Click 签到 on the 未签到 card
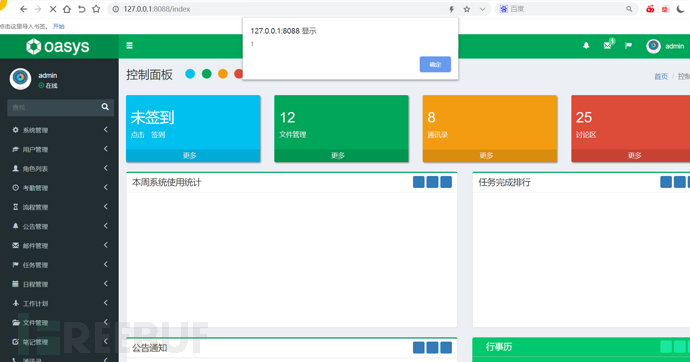 click(x=158, y=135)
